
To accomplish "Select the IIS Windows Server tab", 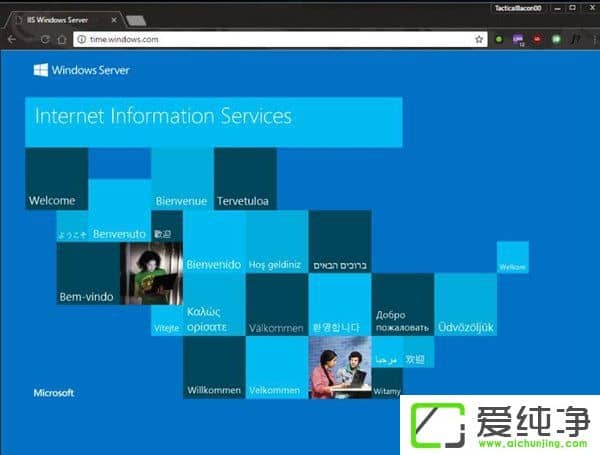I will 64,20.
